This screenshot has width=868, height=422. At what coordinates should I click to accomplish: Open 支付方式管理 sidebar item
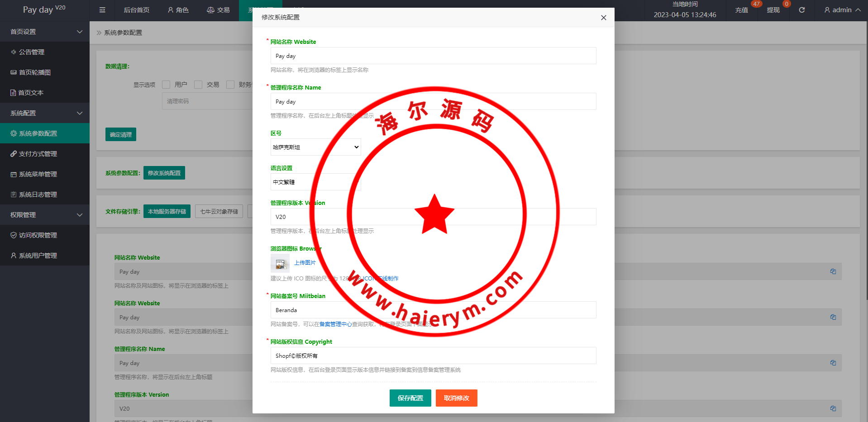coord(38,154)
